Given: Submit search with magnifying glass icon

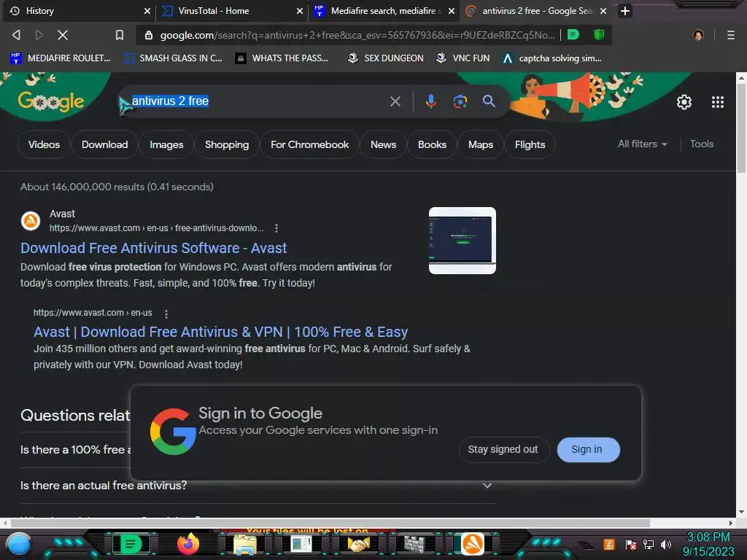Looking at the screenshot, I should (489, 101).
